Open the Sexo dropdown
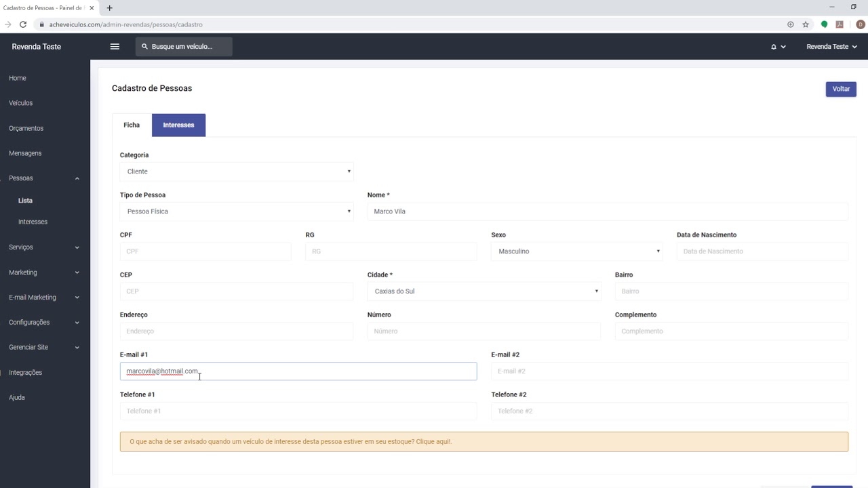The height and width of the screenshot is (488, 868). 577,251
